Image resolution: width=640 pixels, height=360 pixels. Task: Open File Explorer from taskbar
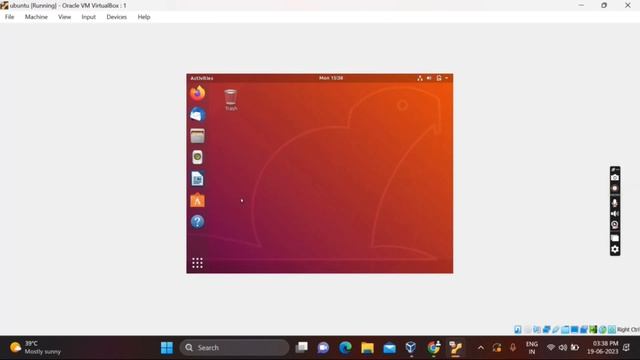coord(367,348)
